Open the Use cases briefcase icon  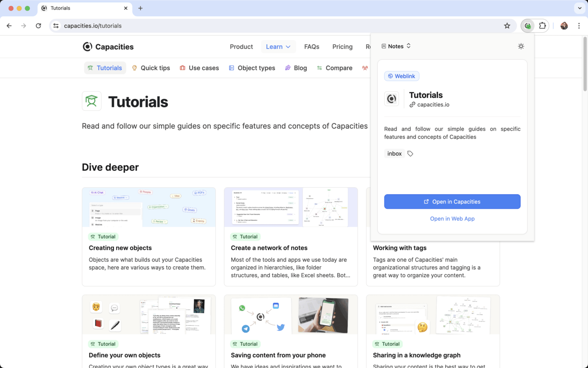[x=182, y=68]
